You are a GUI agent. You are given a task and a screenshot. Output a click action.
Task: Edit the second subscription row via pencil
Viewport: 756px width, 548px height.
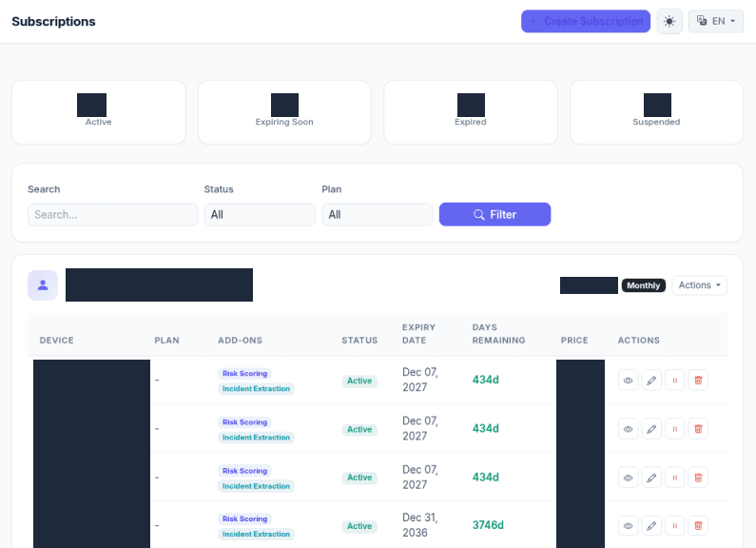click(x=651, y=429)
